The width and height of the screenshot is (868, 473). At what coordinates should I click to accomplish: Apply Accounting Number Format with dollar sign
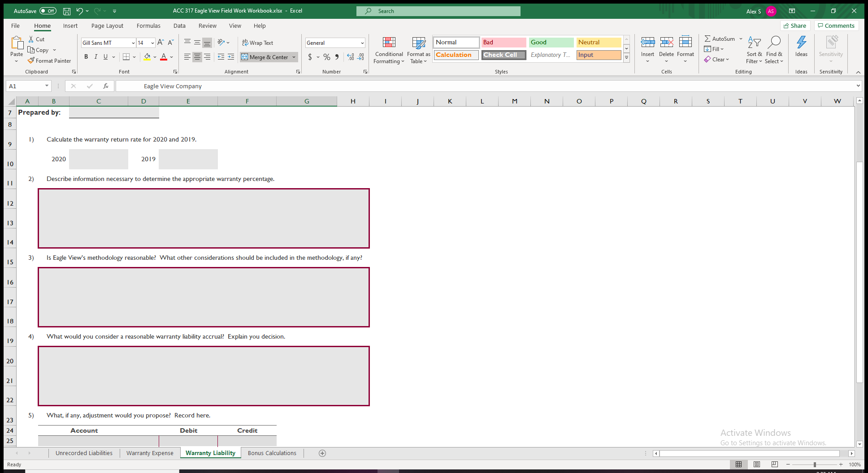click(310, 57)
